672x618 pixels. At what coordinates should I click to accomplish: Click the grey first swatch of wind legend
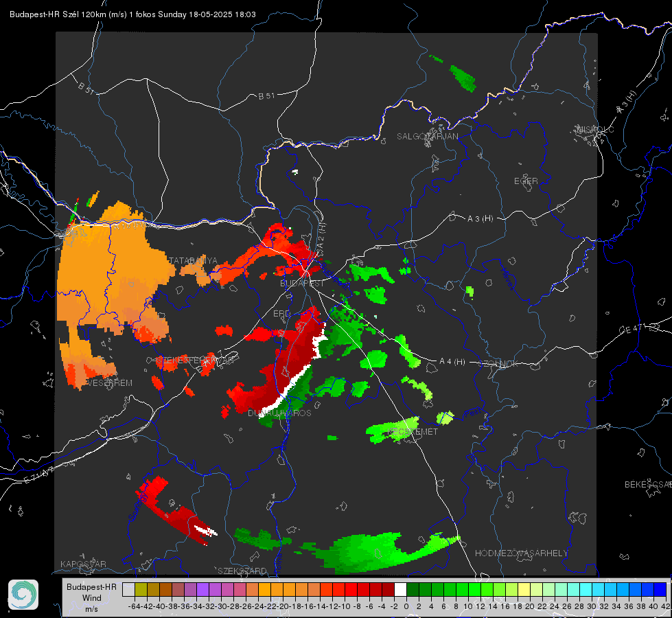(x=128, y=589)
